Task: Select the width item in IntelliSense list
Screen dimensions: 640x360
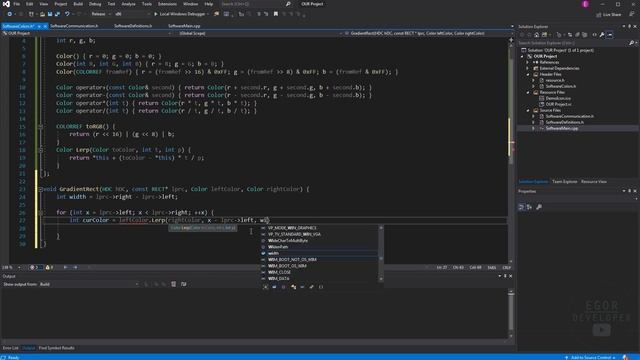Action: [x=320, y=253]
